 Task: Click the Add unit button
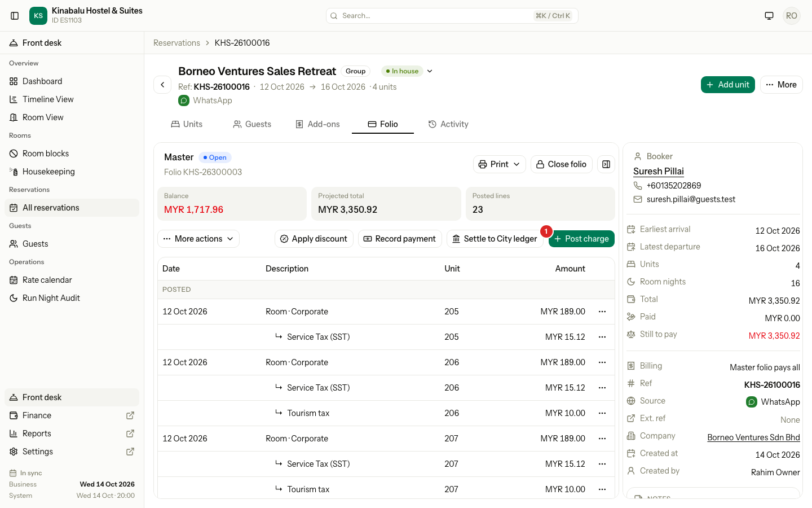point(727,85)
